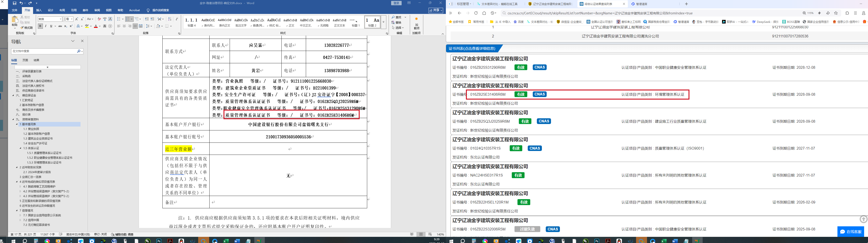Open the browser extensions puzzle icon
Image resolution: width=868 pixels, height=243 pixels.
[847, 13]
